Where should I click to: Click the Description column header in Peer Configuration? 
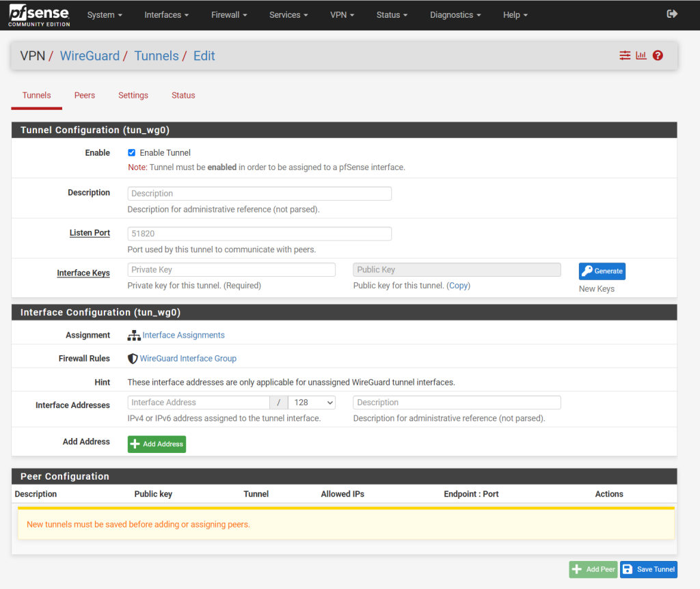point(36,494)
